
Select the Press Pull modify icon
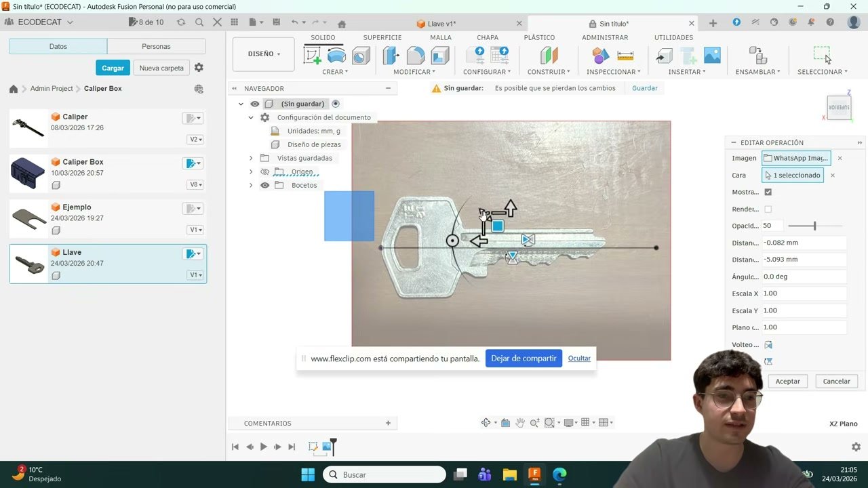tap(391, 55)
